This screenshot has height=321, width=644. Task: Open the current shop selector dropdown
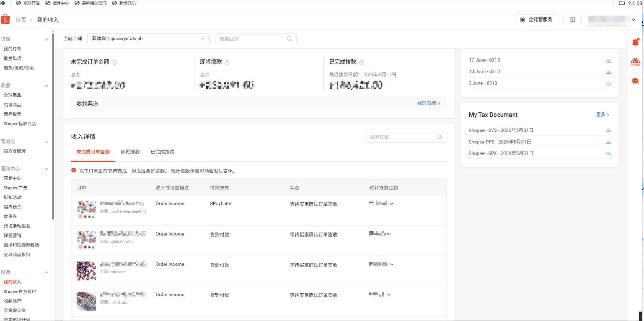(x=149, y=39)
